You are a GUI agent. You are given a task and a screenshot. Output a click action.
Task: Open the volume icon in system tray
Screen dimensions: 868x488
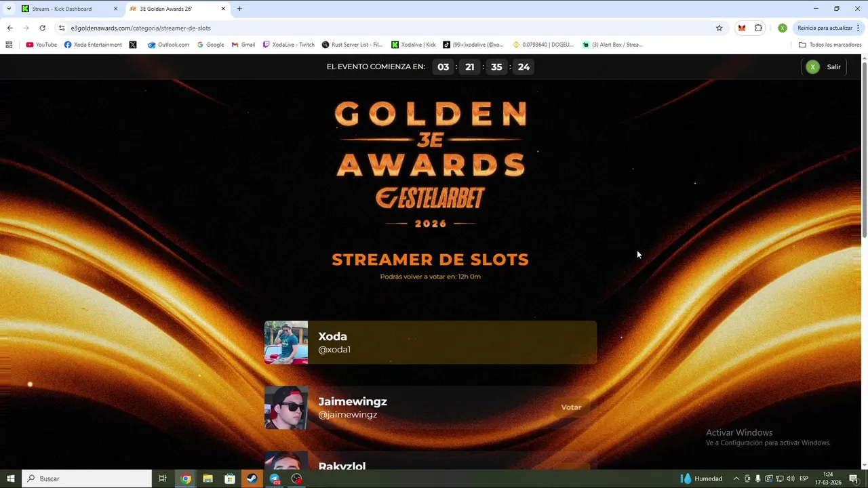(x=790, y=479)
